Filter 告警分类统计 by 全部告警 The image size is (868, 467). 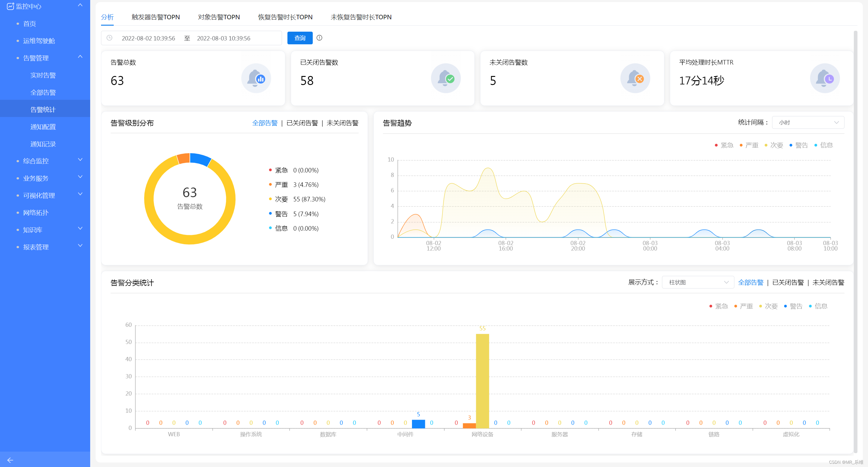click(x=751, y=282)
